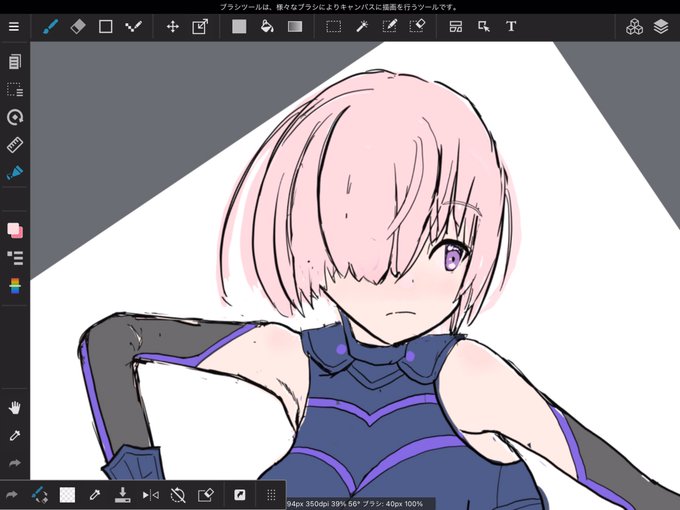
Task: Select the rectangle shape tool
Action: coord(105,26)
